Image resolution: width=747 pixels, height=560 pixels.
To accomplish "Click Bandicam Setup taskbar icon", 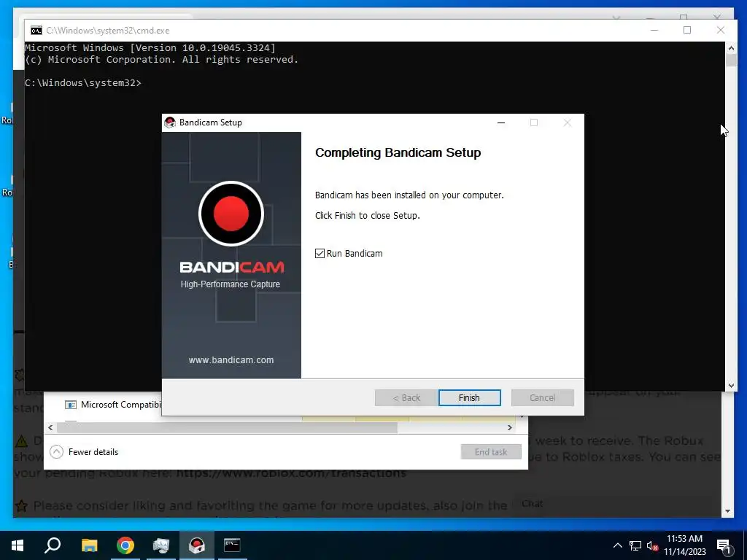I will (x=197, y=545).
